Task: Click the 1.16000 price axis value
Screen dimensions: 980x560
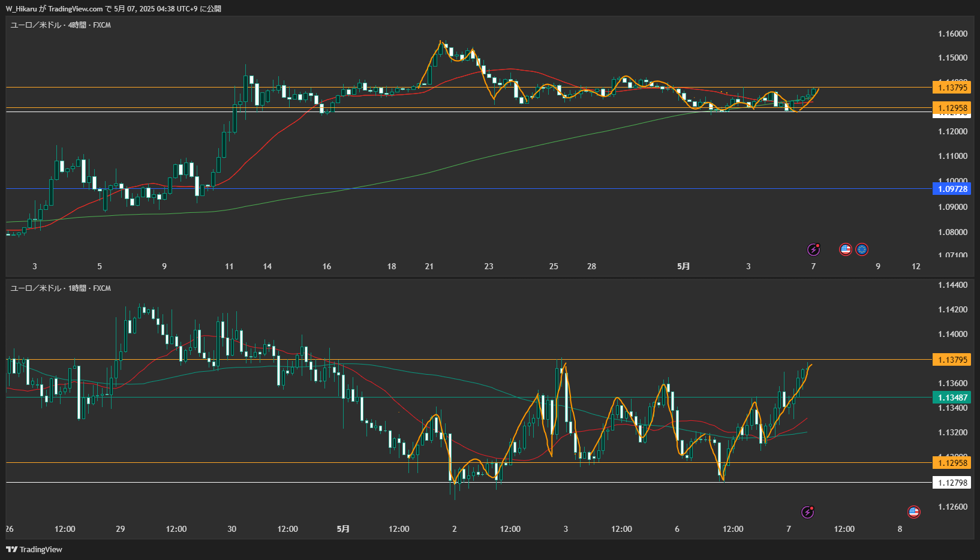Action: tap(952, 34)
